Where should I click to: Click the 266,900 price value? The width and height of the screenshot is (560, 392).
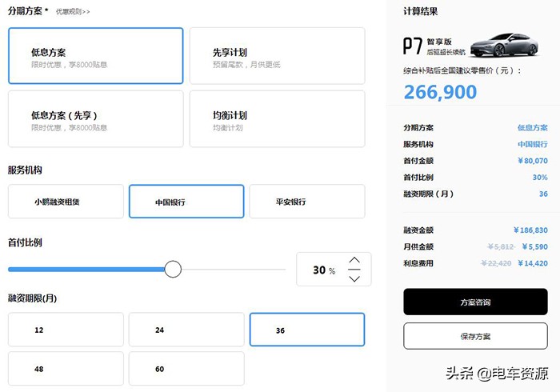click(440, 92)
